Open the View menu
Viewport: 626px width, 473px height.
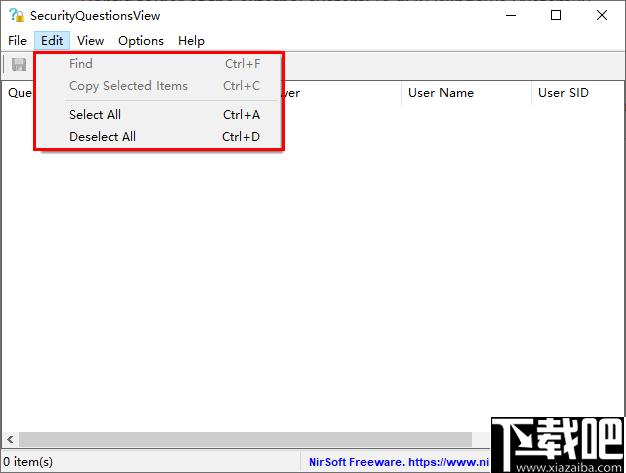91,41
